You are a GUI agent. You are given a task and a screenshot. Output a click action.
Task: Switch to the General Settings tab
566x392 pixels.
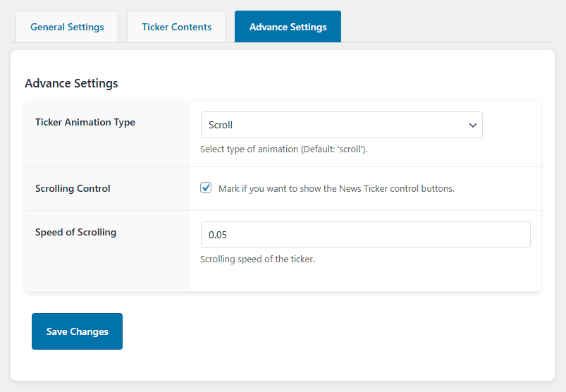coord(67,27)
